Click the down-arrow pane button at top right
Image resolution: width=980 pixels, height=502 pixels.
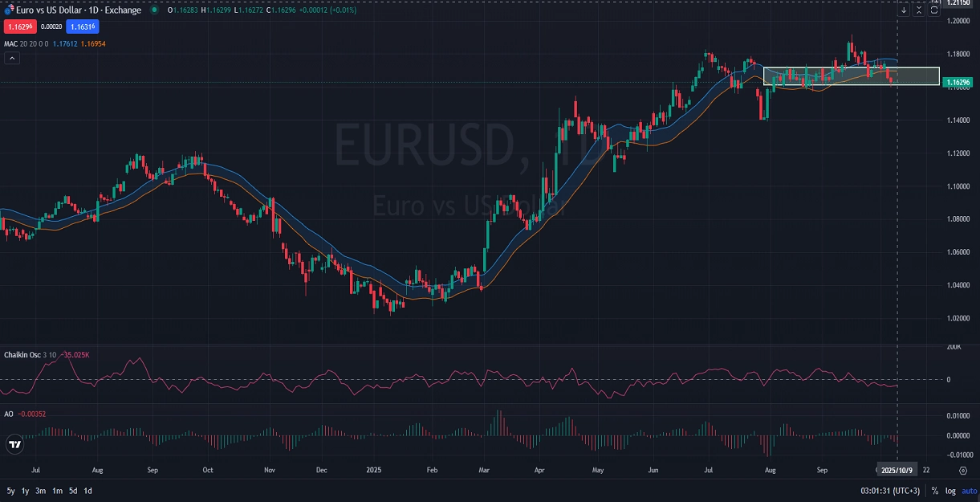pyautogui.click(x=904, y=10)
